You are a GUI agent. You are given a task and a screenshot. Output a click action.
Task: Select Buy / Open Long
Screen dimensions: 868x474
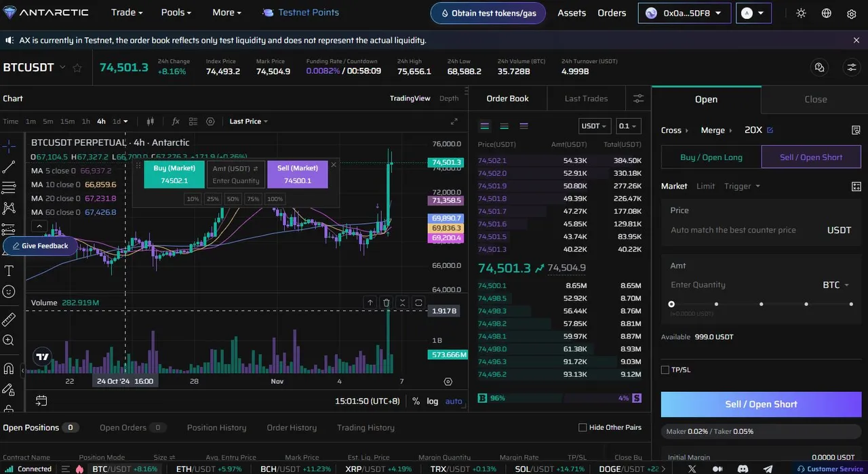tap(711, 157)
